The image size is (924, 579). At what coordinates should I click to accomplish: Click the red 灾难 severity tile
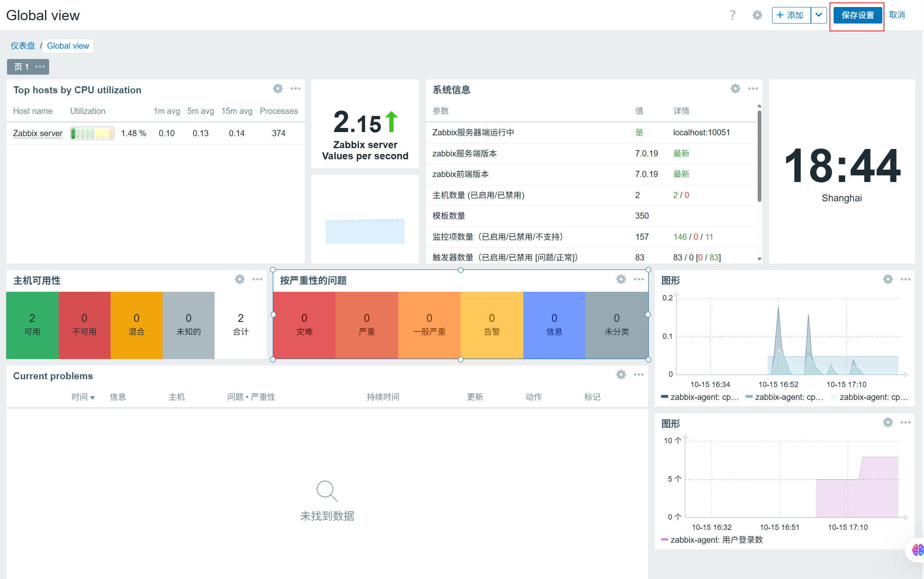click(304, 325)
